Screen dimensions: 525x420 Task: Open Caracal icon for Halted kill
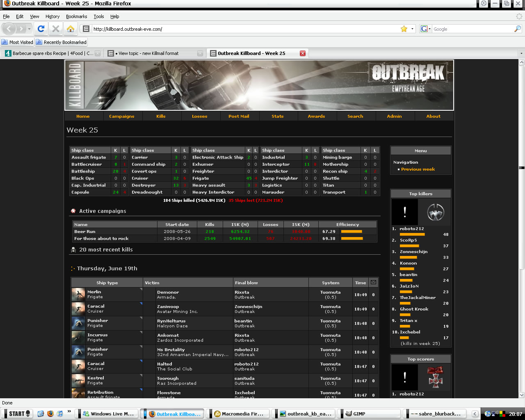tap(78, 366)
